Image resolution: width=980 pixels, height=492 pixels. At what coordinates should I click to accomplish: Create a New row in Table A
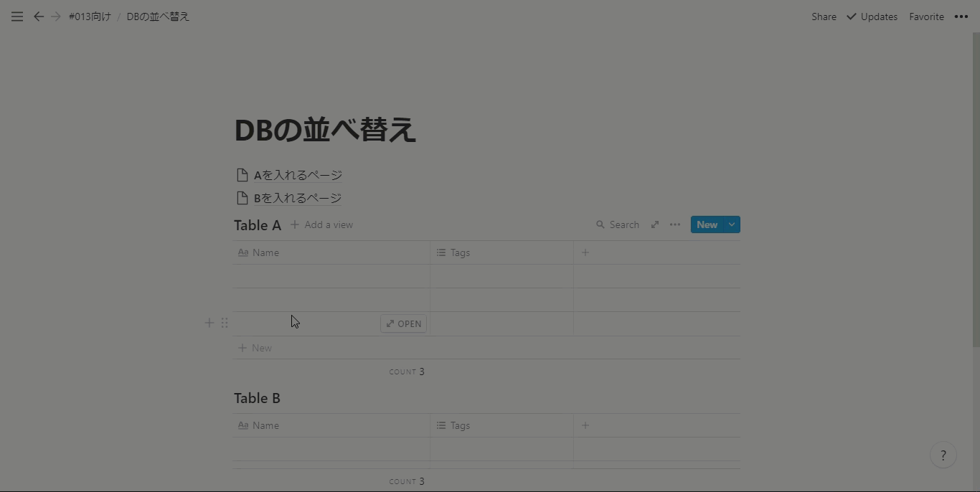(707, 224)
